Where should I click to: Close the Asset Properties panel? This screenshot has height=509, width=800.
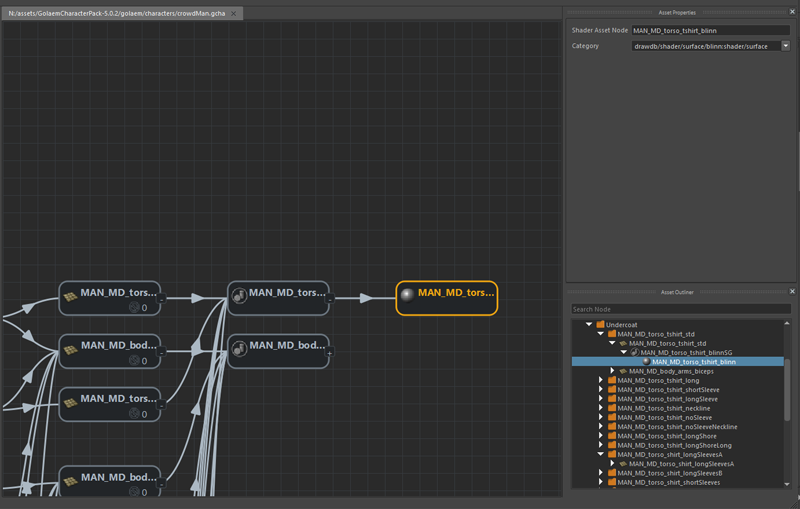click(792, 12)
